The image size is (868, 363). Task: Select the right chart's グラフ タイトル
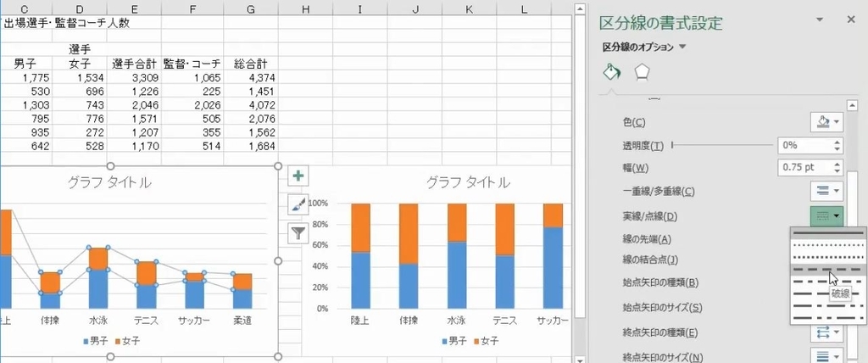click(x=468, y=182)
